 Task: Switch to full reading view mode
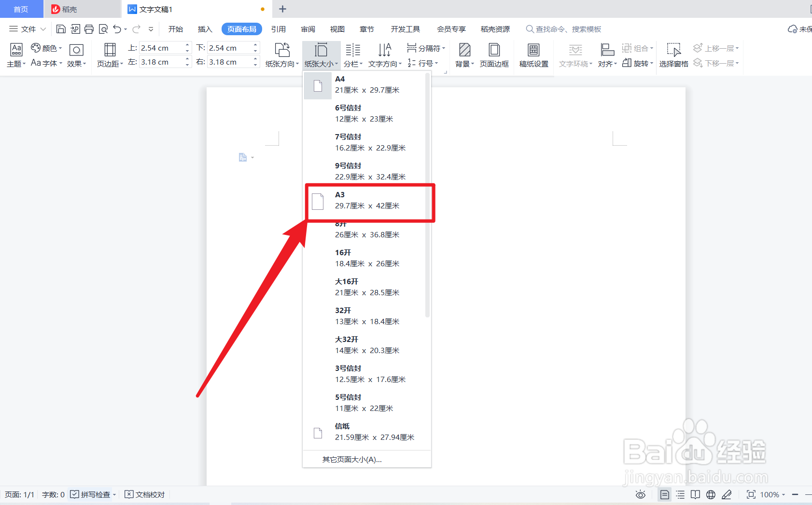pyautogui.click(x=695, y=494)
